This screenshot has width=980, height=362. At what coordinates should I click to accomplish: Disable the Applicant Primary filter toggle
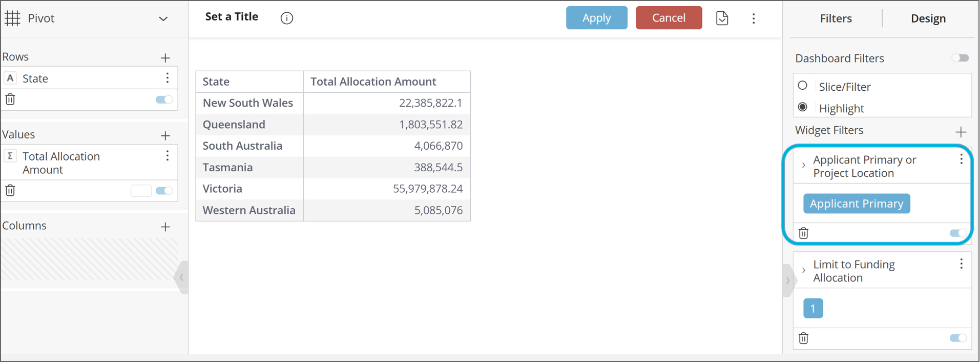[958, 233]
